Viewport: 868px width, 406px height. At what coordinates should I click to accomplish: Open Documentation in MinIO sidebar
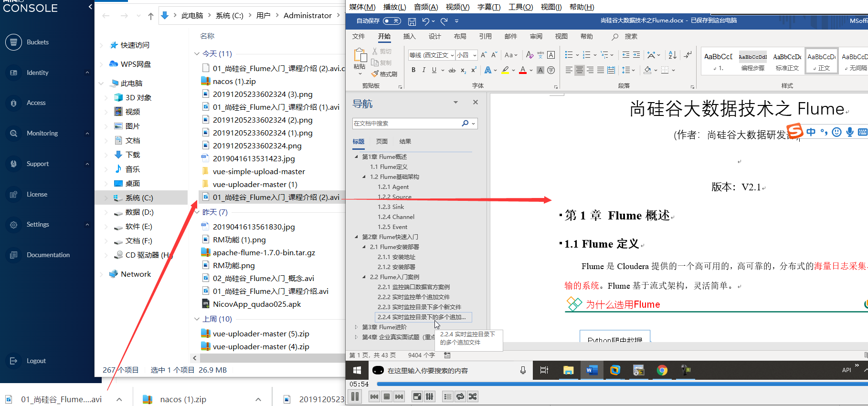click(x=47, y=255)
